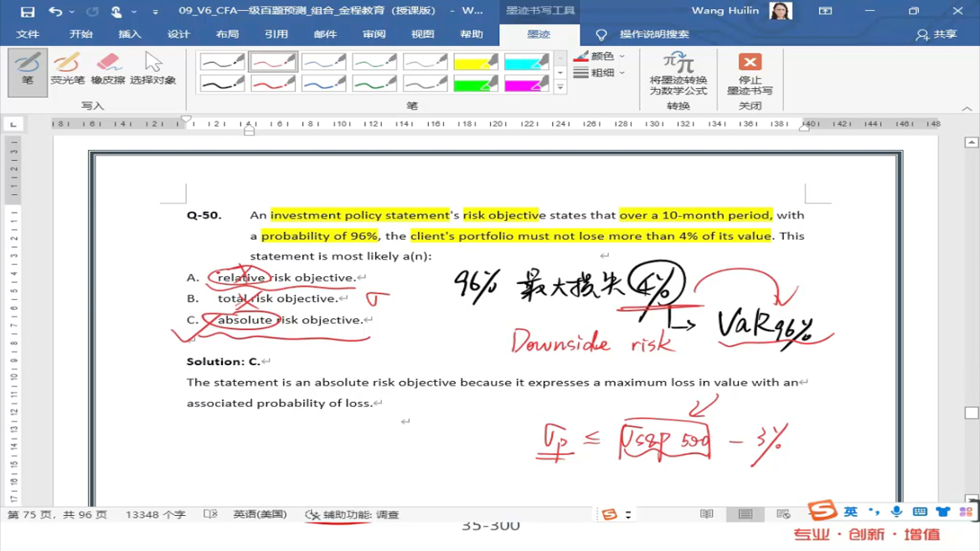This screenshot has height=551, width=980.
Task: Click 将墨迹转换为数学公式 ink-to-math button
Action: [x=678, y=74]
